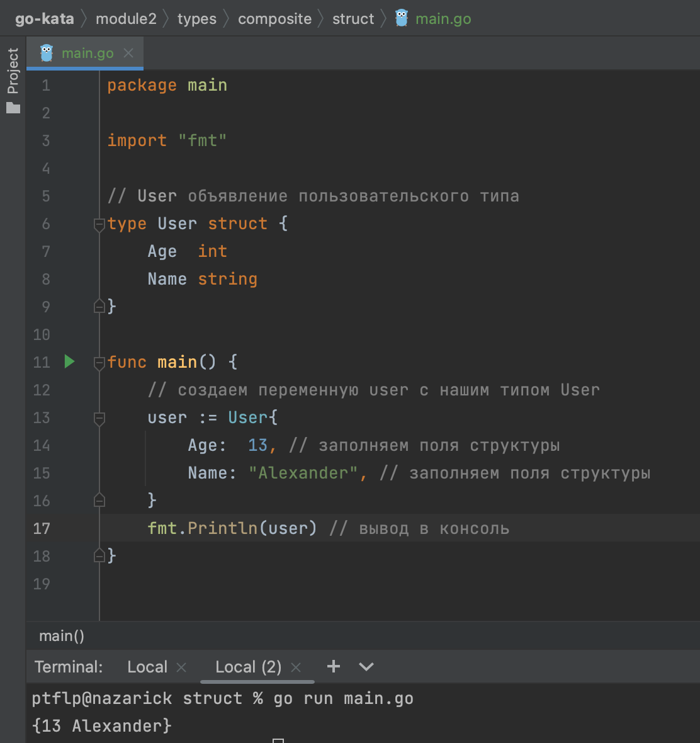
Task: Click the fold end marker at line 9
Action: click(99, 307)
